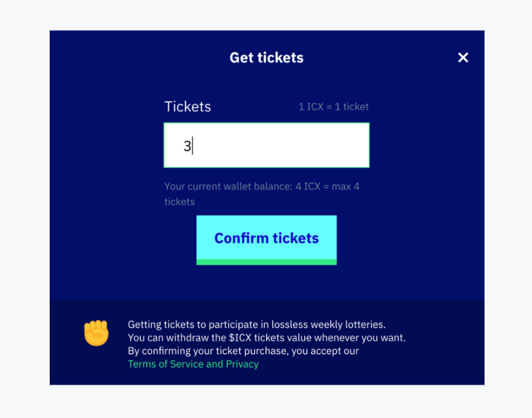Focus the Tickets amount input field
This screenshot has height=418, width=532.
coord(267,145)
